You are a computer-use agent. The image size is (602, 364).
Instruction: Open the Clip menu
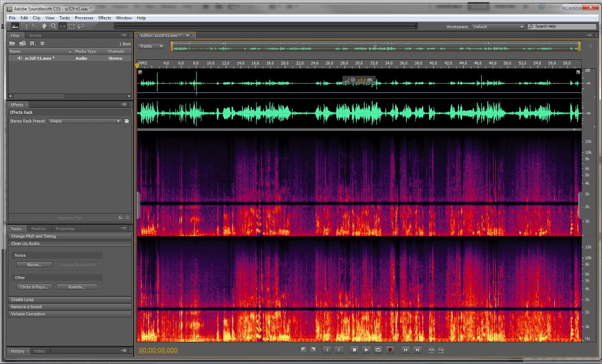coord(36,18)
